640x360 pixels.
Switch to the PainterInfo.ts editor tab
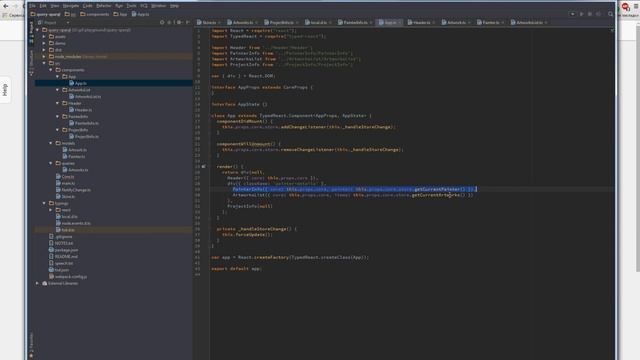[x=355, y=22]
